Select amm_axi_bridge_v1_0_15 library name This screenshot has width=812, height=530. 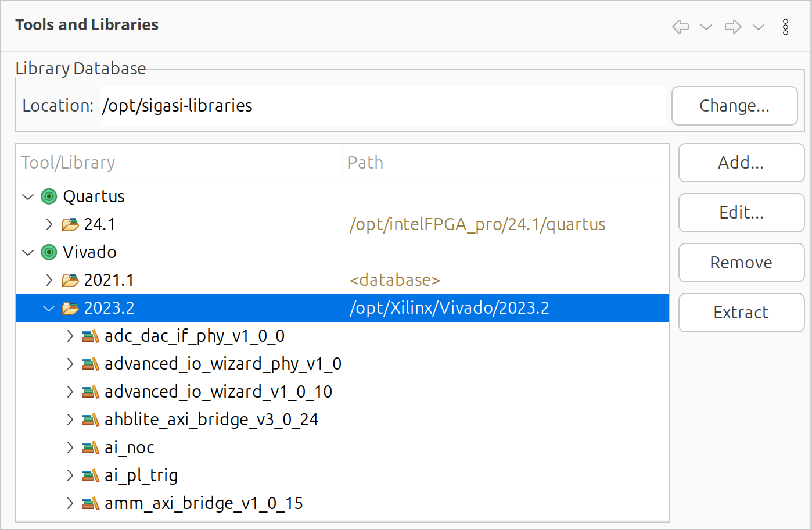(x=204, y=503)
